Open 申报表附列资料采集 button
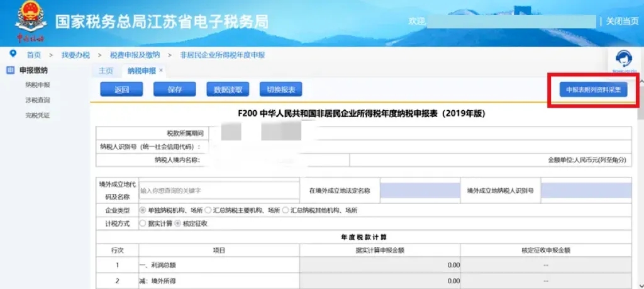644x289 pixels. pos(594,89)
